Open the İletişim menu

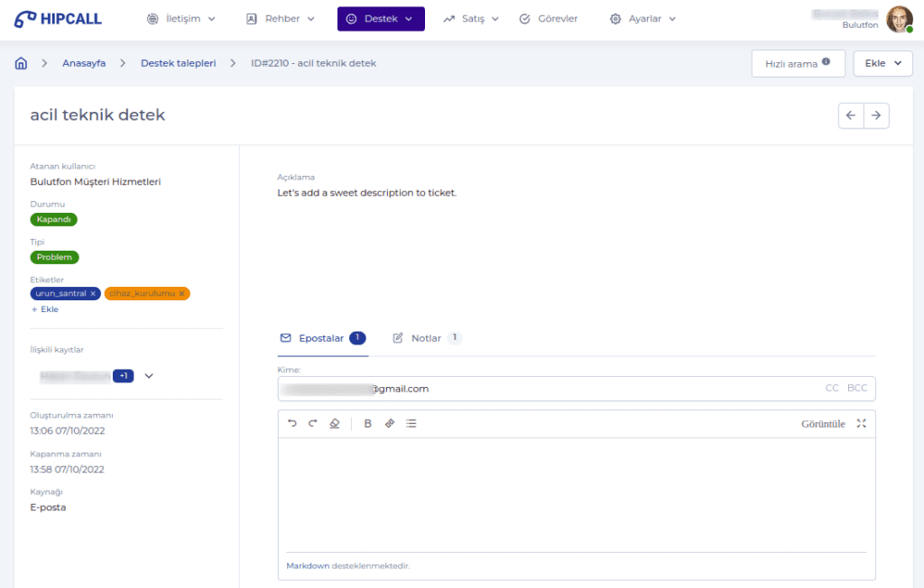180,19
